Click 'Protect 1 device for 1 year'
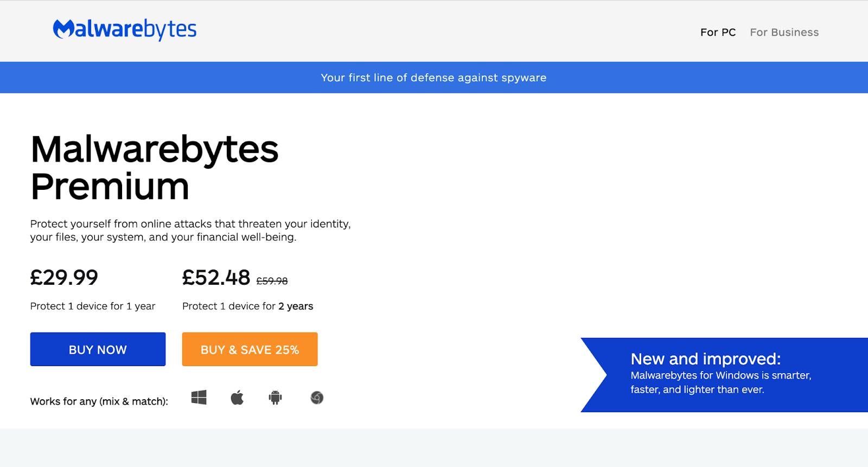 (x=93, y=306)
